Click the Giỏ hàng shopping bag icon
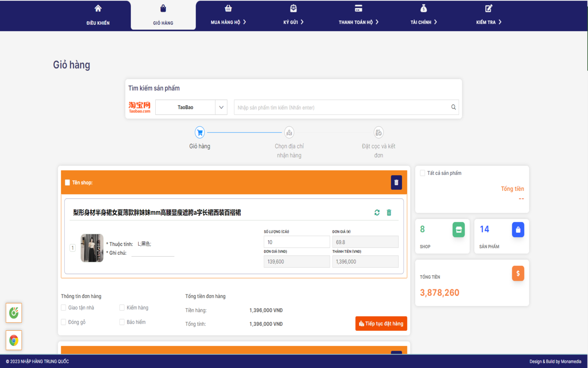The width and height of the screenshot is (588, 368). (x=163, y=8)
